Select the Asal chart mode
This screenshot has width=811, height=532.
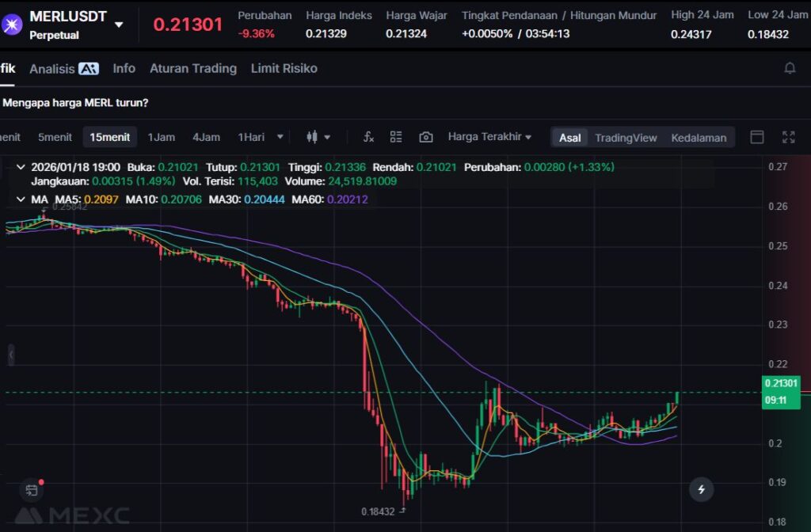point(569,138)
